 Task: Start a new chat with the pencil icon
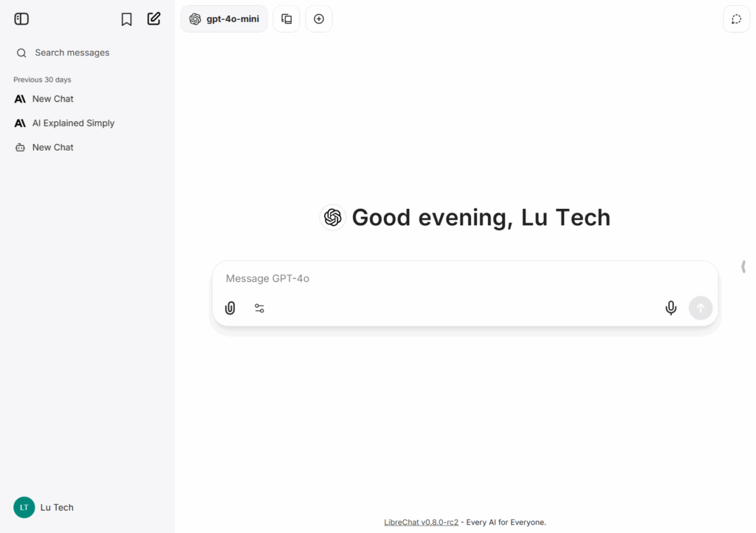tap(154, 19)
